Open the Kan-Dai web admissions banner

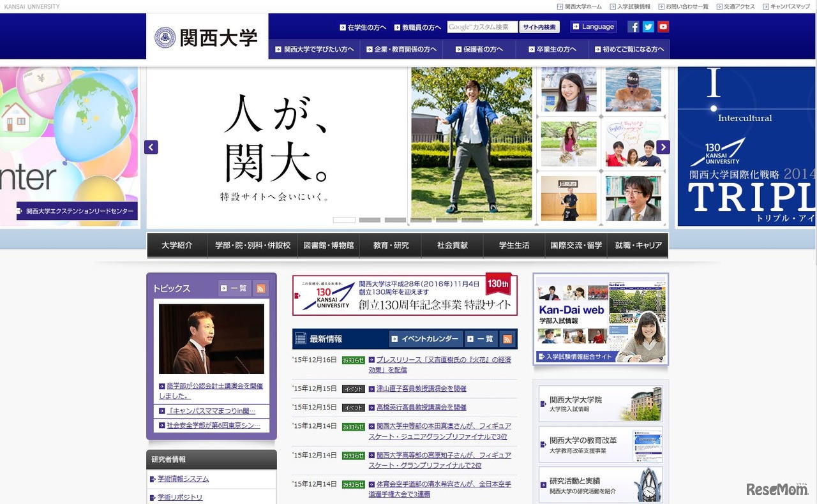(x=601, y=319)
